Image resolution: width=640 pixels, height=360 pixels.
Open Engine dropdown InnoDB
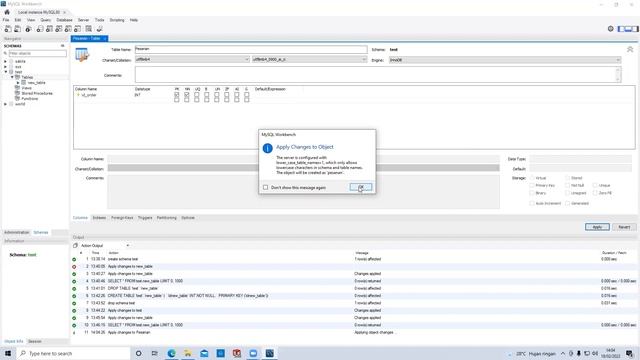click(504, 60)
